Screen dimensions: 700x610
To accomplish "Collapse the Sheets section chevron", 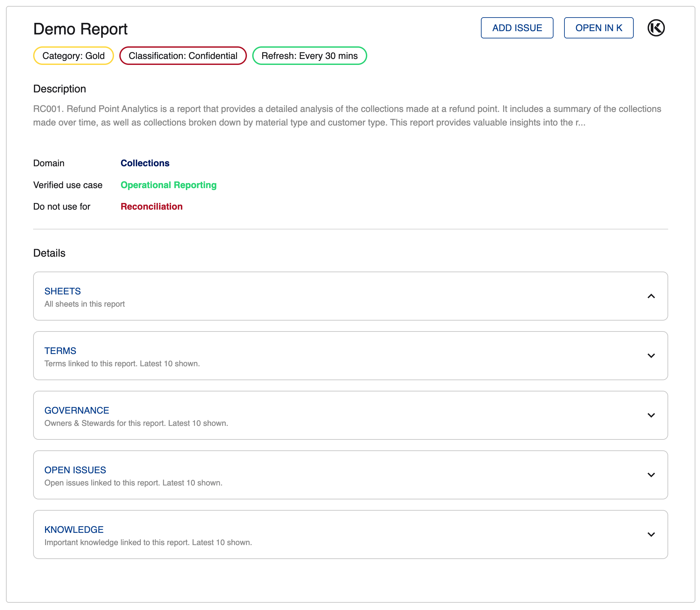I will click(x=651, y=296).
